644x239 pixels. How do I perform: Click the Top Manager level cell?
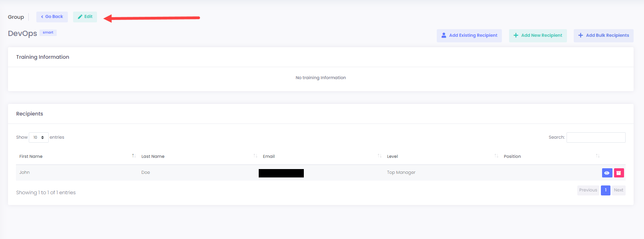pyautogui.click(x=401, y=173)
